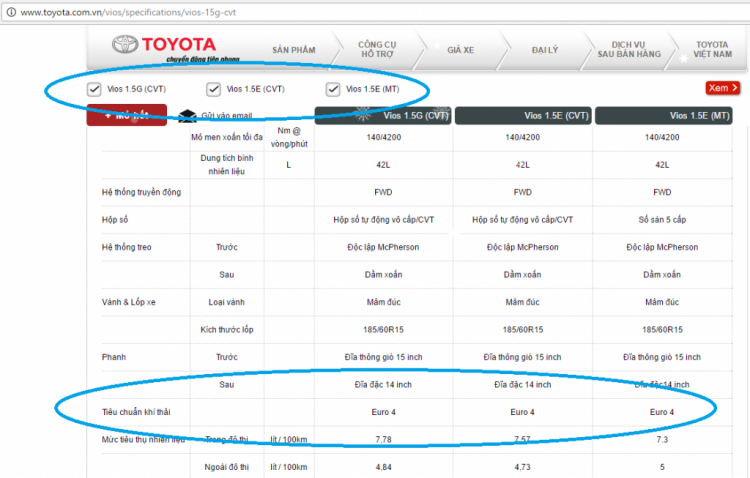Viewport: 750px width, 478px height.
Task: Click the site info icon in address bar
Action: (x=11, y=12)
